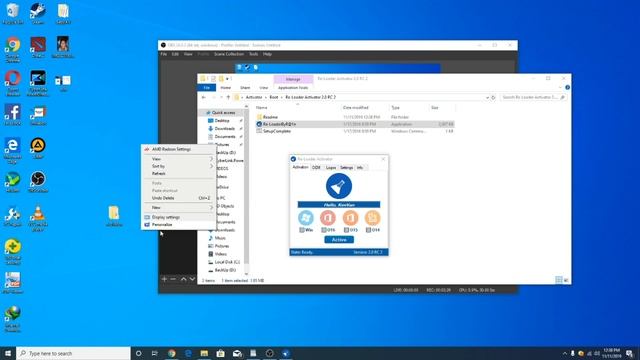Click the orange Office O13 icon in Re-Loader
The image size is (640, 360).
[x=350, y=218]
